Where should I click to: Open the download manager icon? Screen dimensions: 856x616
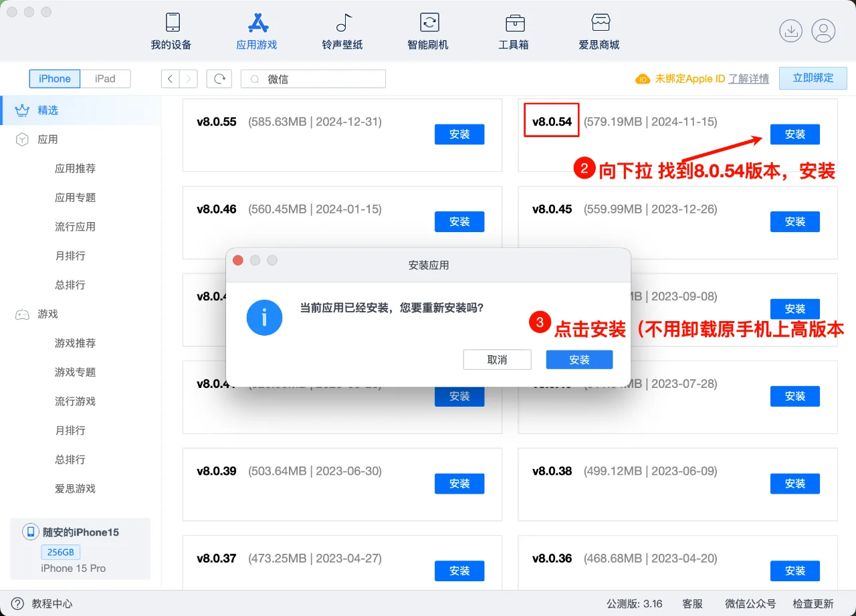[x=790, y=31]
